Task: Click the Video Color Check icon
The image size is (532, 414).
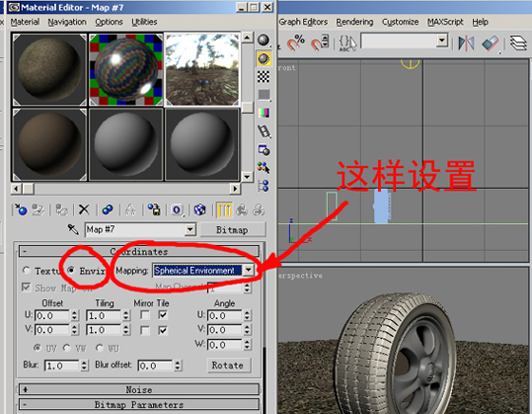Action: 264,113
